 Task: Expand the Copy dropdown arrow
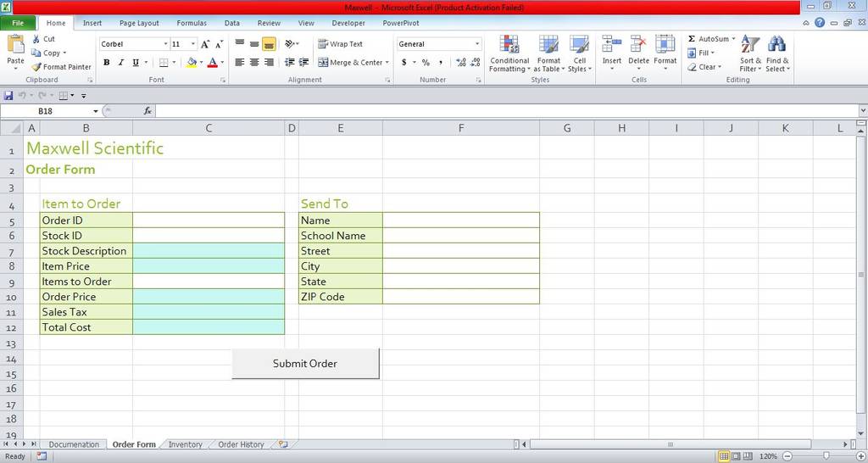point(64,53)
